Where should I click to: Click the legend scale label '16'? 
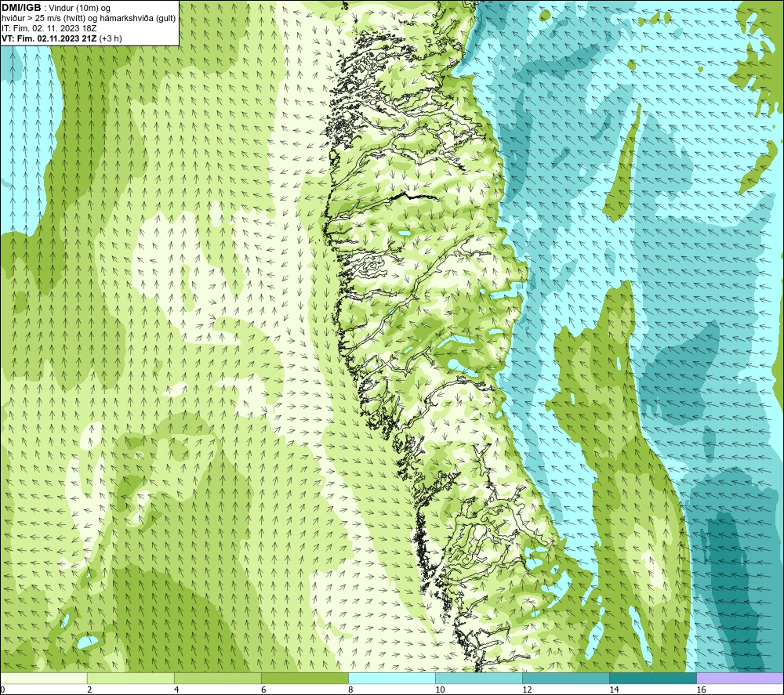[x=701, y=690]
